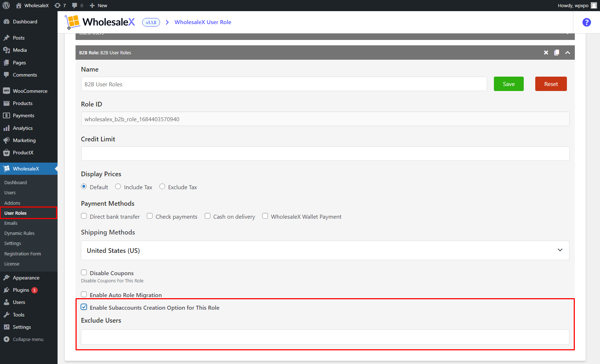
Task: Click the Role ID field
Action: pyautogui.click(x=325, y=119)
